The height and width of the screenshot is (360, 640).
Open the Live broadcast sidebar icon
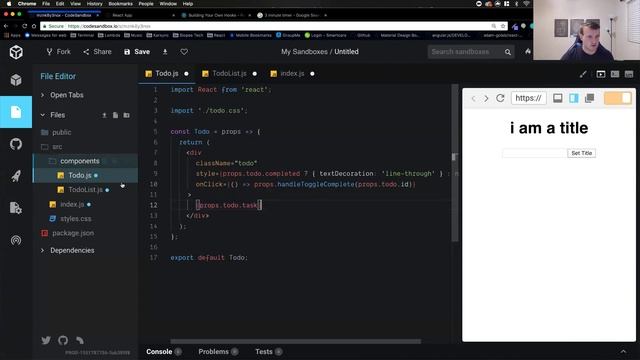16,240
